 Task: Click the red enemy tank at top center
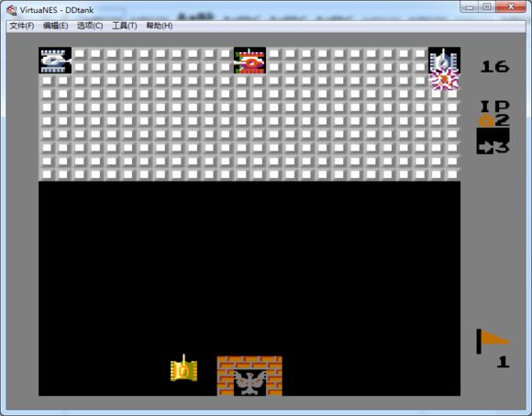point(250,61)
